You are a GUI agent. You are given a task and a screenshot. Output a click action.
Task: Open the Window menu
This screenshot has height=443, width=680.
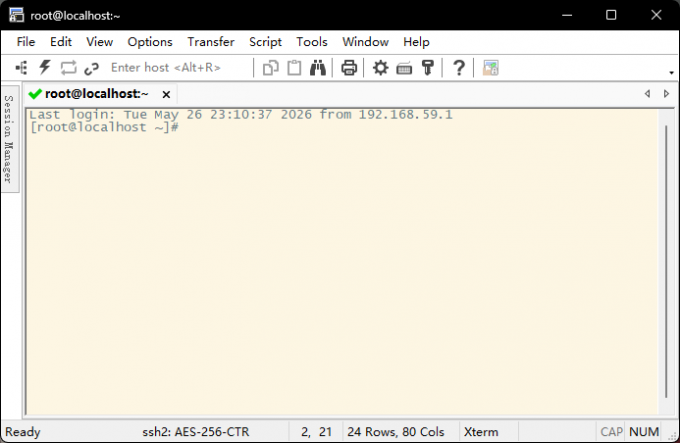coord(366,42)
